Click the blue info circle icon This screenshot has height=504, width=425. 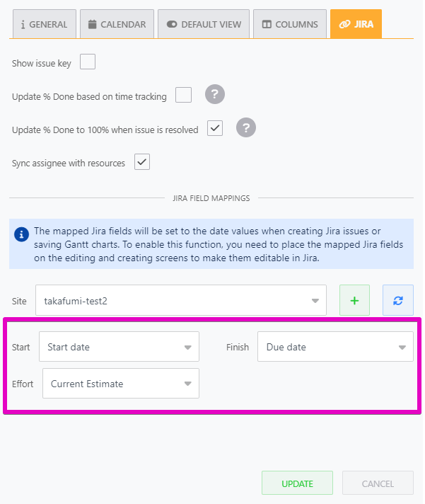(22, 233)
